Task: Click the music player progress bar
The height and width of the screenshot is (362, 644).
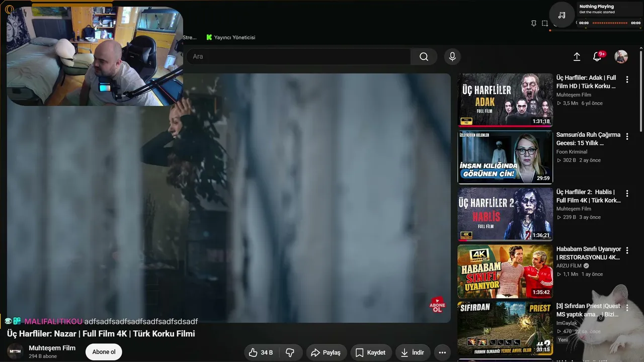Action: point(610,23)
